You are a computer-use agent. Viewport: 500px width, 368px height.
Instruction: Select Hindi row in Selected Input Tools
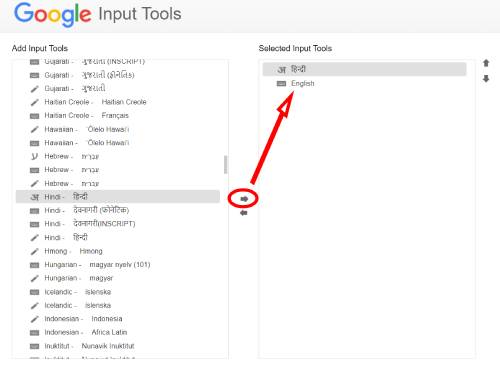tap(364, 69)
